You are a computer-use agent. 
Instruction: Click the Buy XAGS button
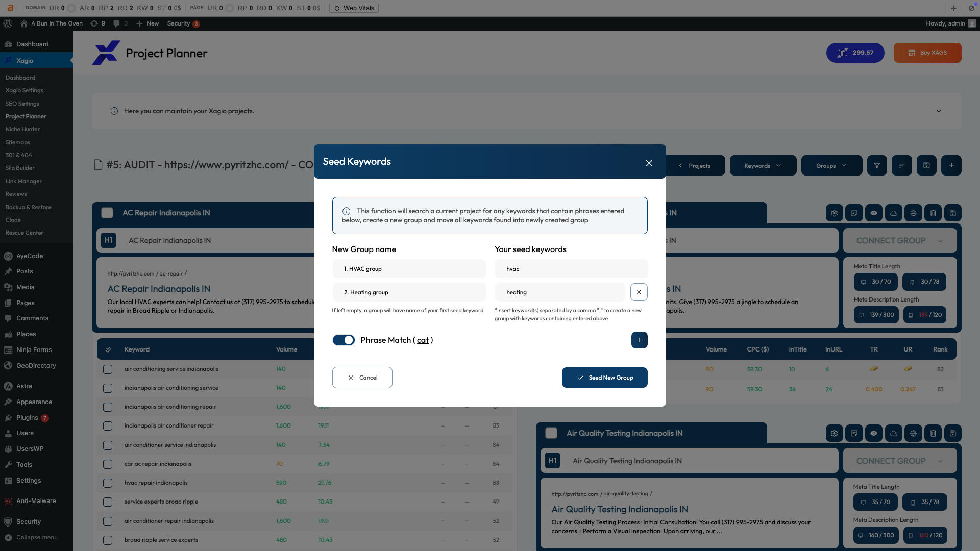pos(927,53)
